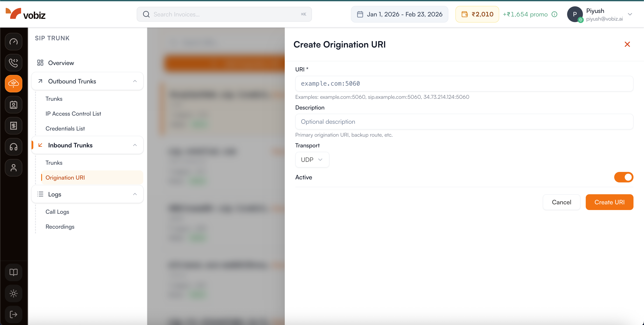
Task: Collapse the Outbound Trunks section
Action: tap(135, 81)
